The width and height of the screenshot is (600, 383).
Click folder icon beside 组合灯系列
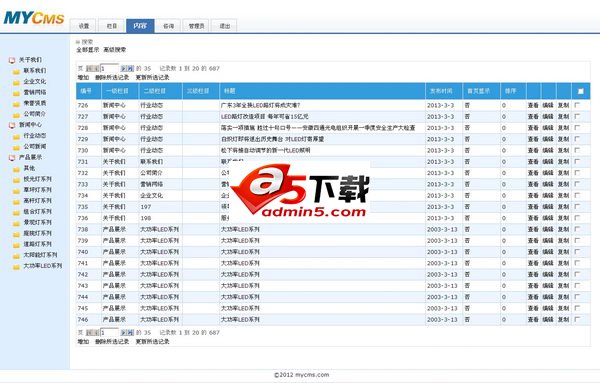point(16,212)
